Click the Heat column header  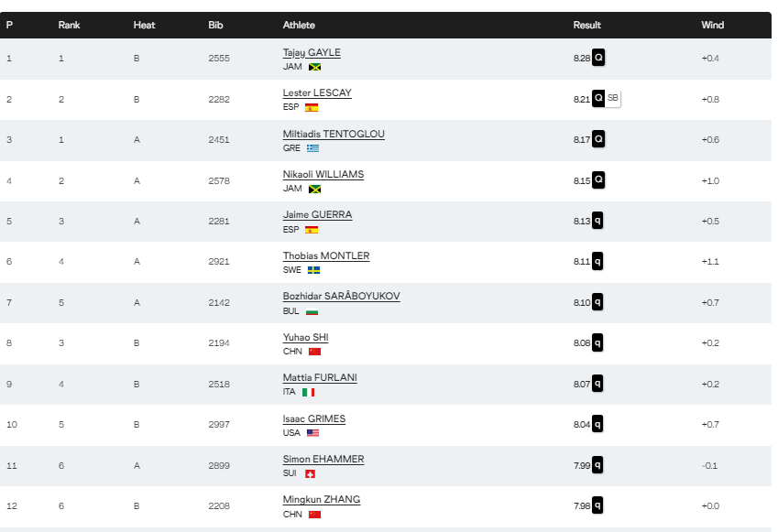[145, 25]
